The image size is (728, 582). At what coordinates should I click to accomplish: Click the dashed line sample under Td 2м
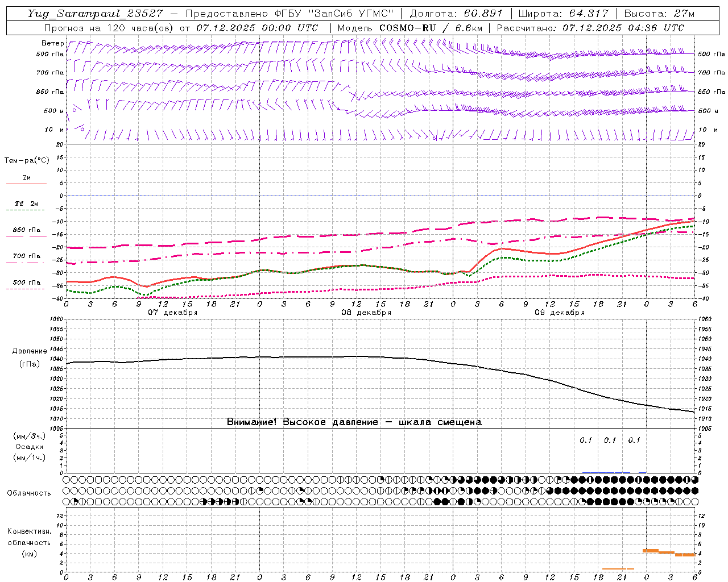26,210
